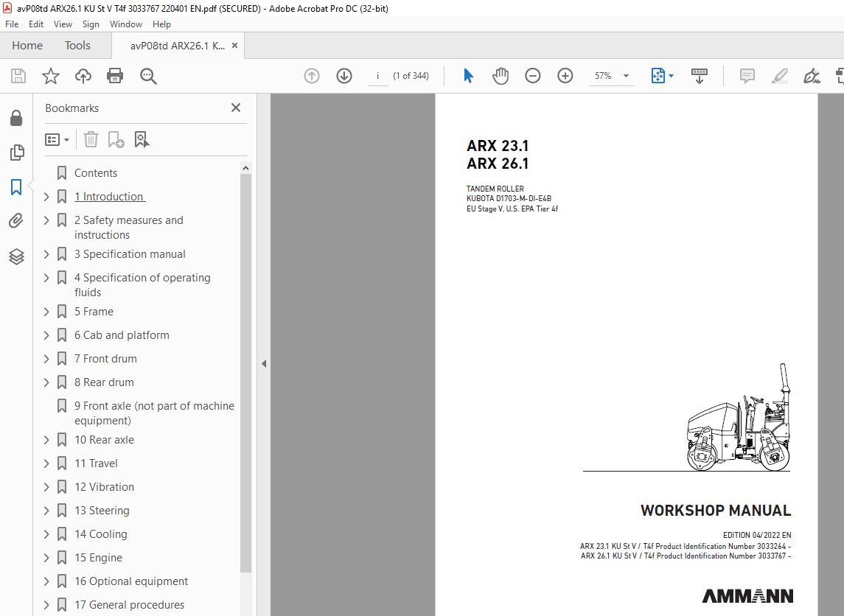Open the View menu
844x616 pixels.
coord(63,24)
